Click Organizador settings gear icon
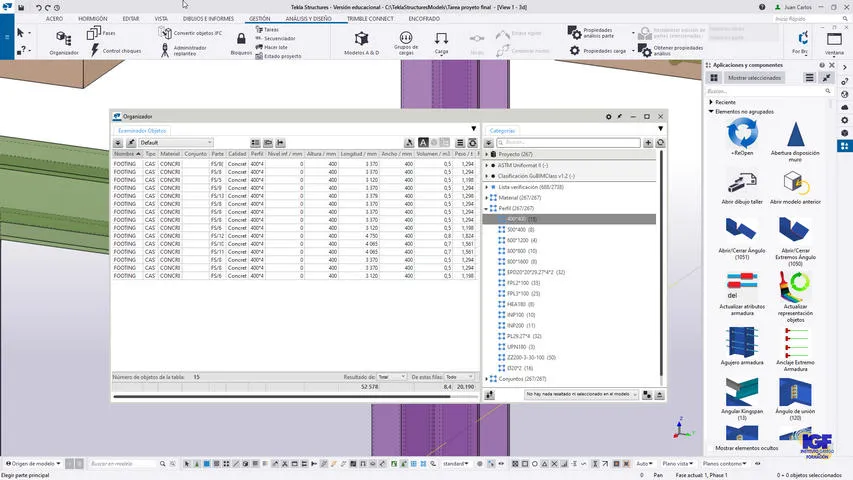 click(x=608, y=116)
